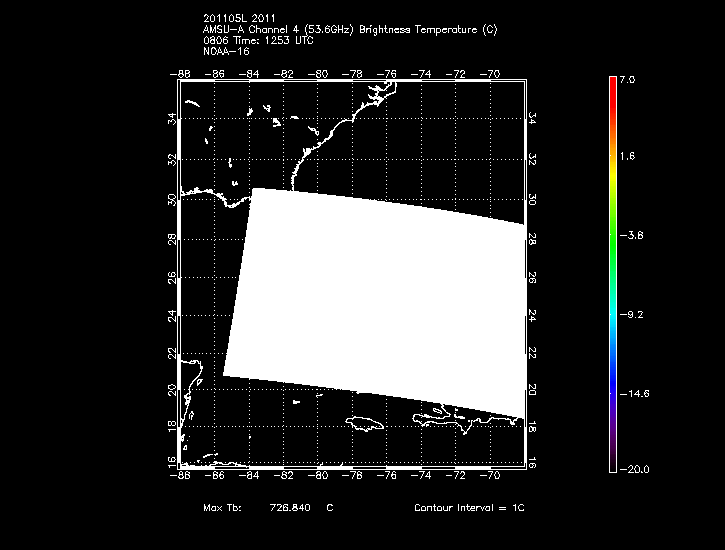Click the '0806 Time: 1253 UTC' line
Screen dimensions: 725x550
coord(258,40)
